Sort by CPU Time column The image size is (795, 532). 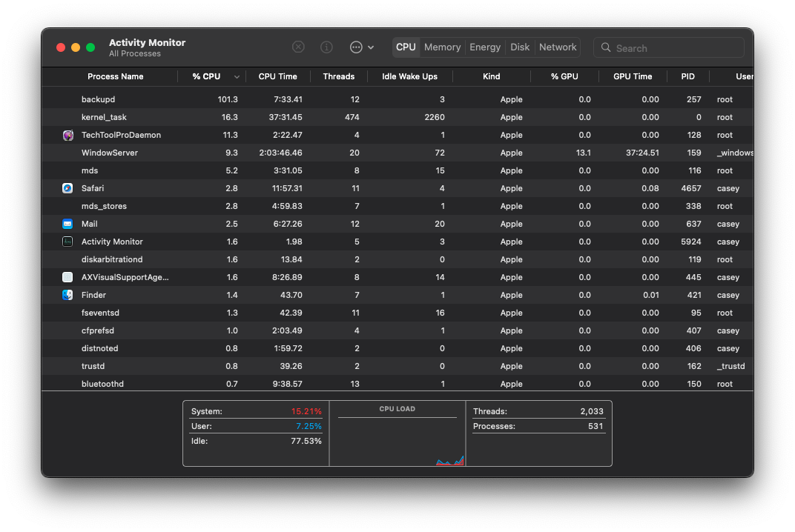(278, 76)
